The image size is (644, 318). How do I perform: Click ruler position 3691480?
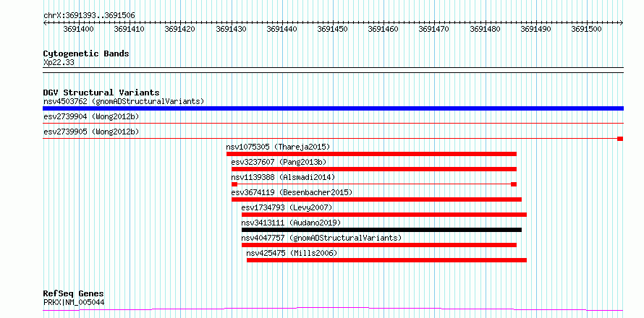pyautogui.click(x=485, y=29)
